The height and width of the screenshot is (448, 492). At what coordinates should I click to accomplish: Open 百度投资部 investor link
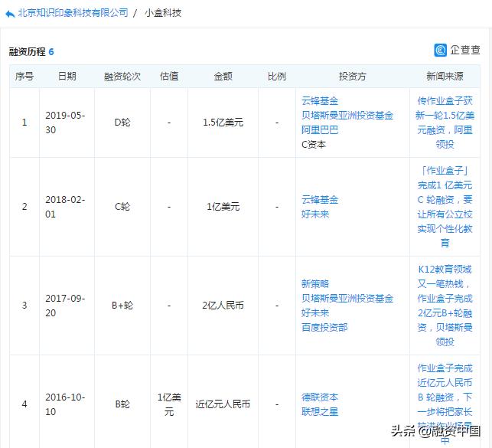point(324,328)
